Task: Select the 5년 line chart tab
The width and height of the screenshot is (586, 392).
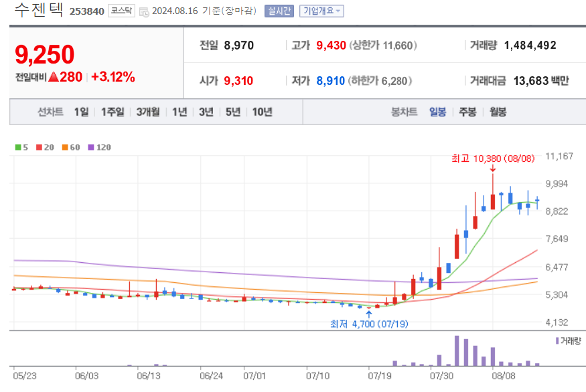Action: (x=233, y=112)
